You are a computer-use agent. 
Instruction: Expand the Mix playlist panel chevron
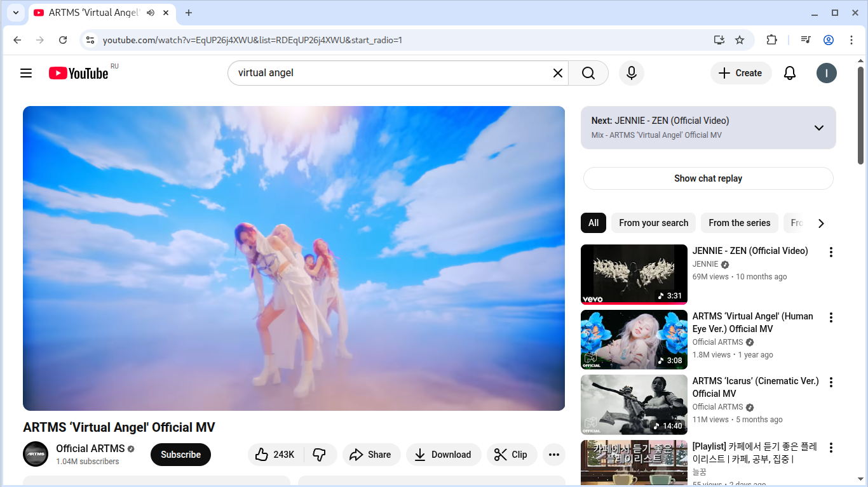[x=819, y=128]
